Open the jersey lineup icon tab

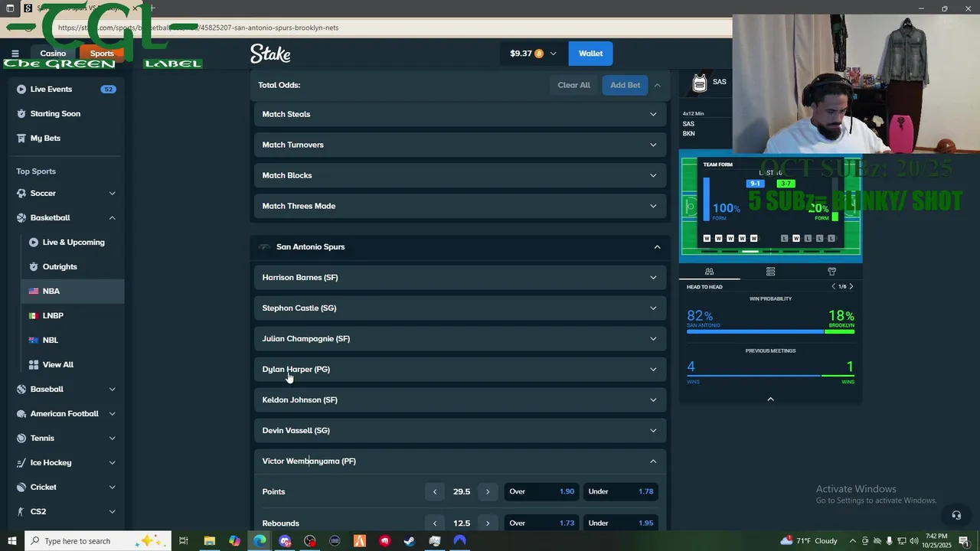coord(831,272)
